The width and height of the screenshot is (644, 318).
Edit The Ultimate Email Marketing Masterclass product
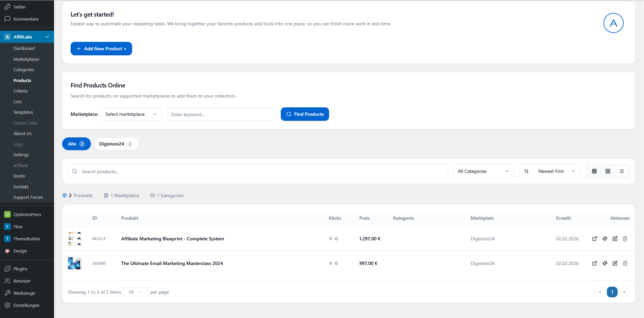click(x=615, y=263)
